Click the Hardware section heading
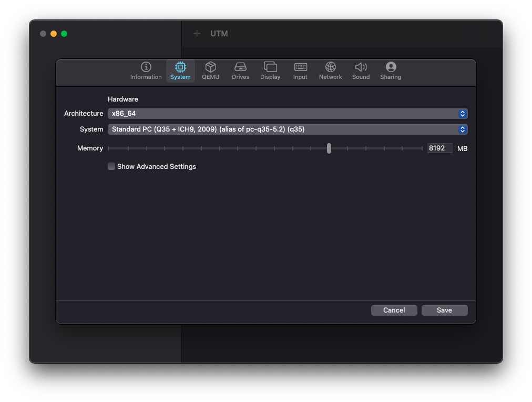Image resolution: width=532 pixels, height=402 pixels. [123, 99]
